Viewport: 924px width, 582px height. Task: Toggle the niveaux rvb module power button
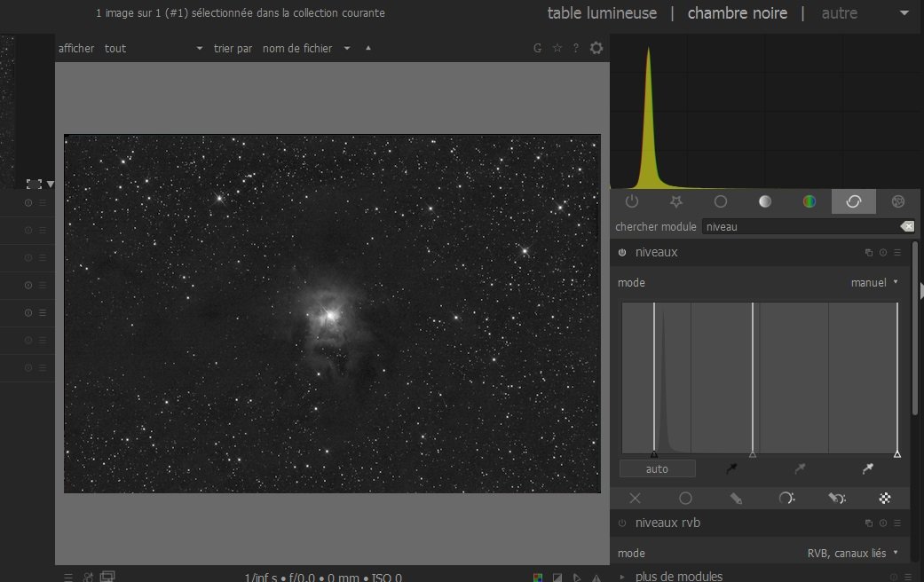click(622, 523)
